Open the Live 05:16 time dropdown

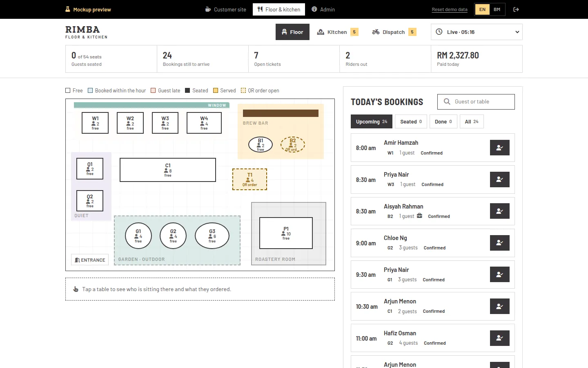[477, 32]
